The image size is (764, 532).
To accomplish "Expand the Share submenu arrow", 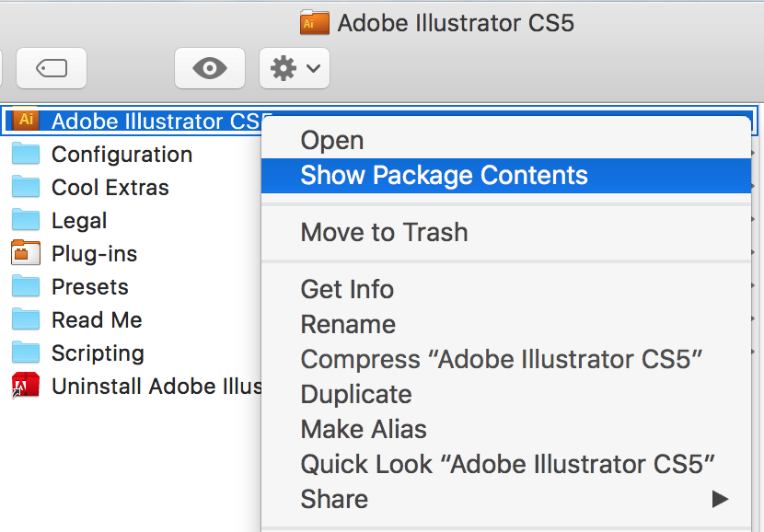I will tap(720, 499).
